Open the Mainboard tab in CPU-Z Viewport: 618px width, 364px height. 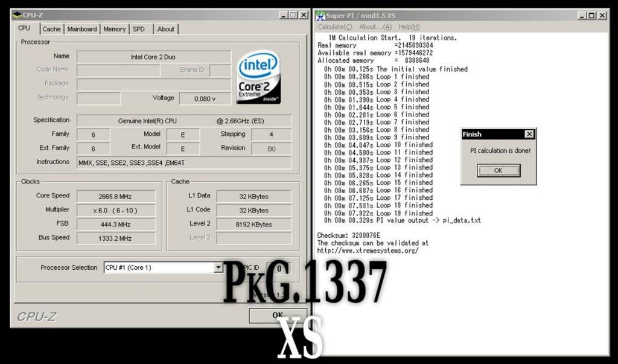tap(82, 29)
